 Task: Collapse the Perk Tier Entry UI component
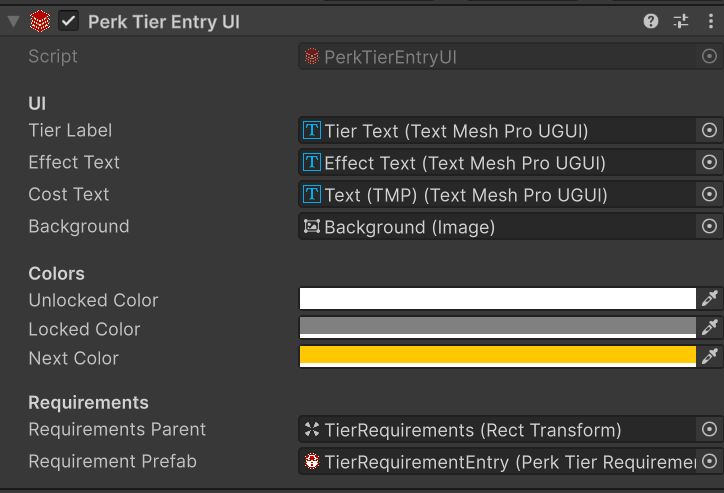(x=13, y=21)
